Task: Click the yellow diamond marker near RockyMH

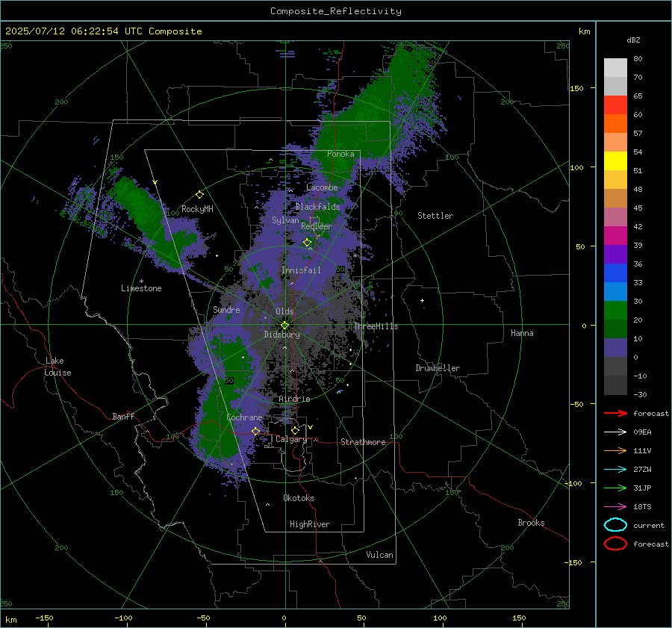Action: click(x=199, y=195)
